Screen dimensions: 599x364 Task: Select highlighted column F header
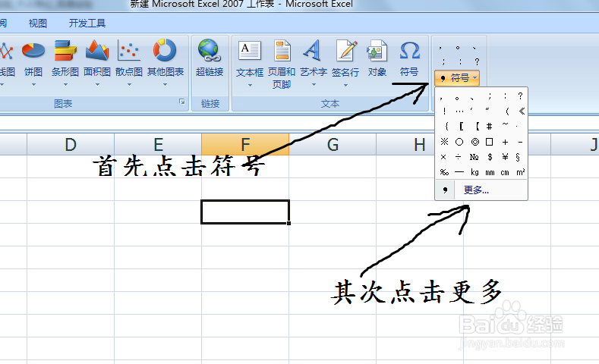point(245,144)
